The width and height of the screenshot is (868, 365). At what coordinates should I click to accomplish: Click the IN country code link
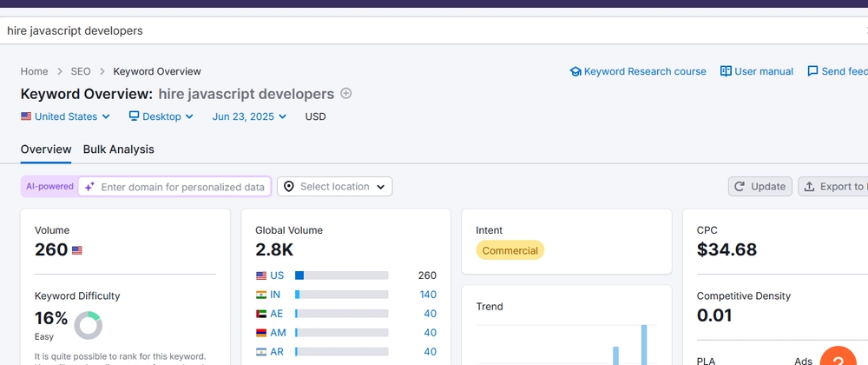pos(275,295)
